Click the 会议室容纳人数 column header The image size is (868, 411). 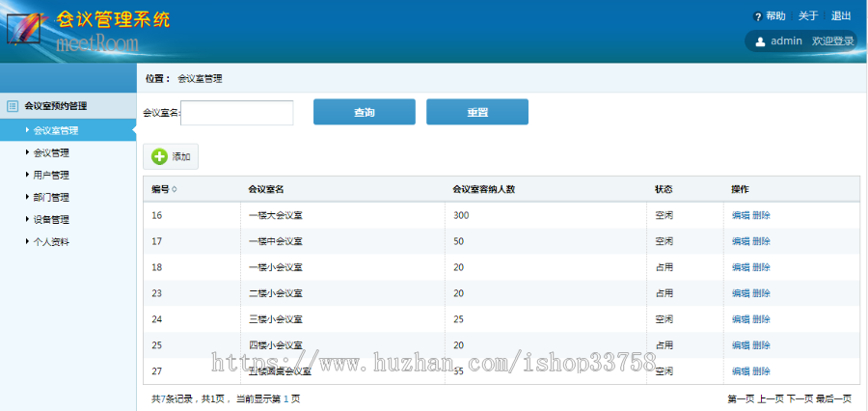(484, 189)
